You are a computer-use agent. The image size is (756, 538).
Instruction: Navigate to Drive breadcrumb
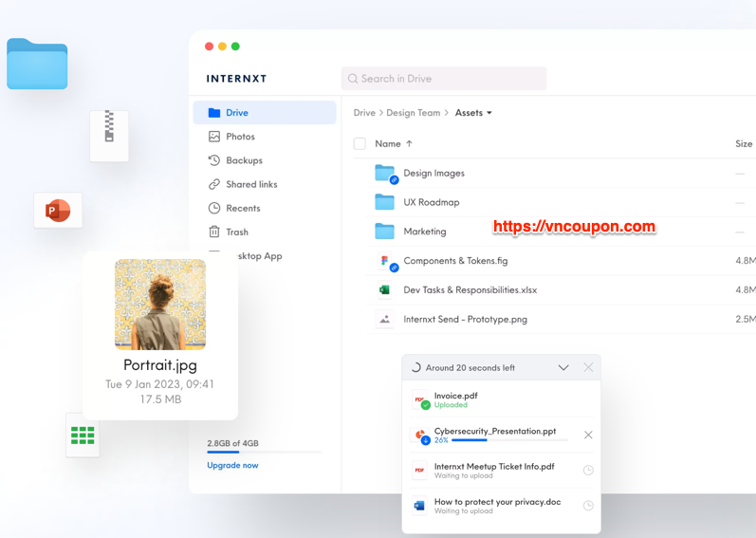click(364, 113)
